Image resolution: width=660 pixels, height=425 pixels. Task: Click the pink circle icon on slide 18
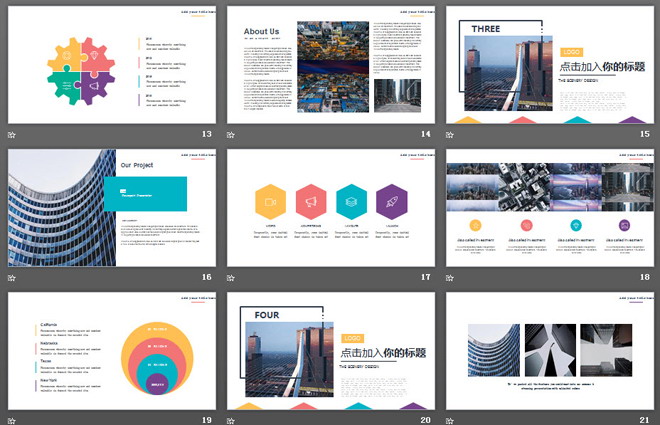click(527, 226)
